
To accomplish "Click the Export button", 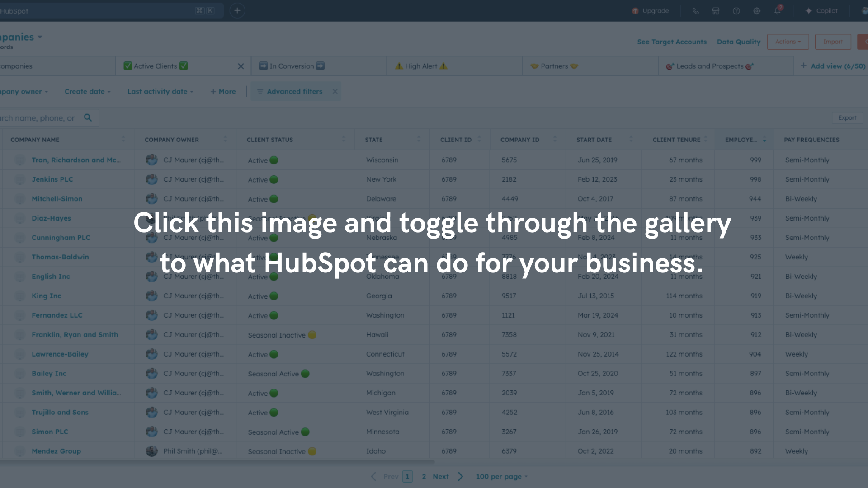I will 847,117.
